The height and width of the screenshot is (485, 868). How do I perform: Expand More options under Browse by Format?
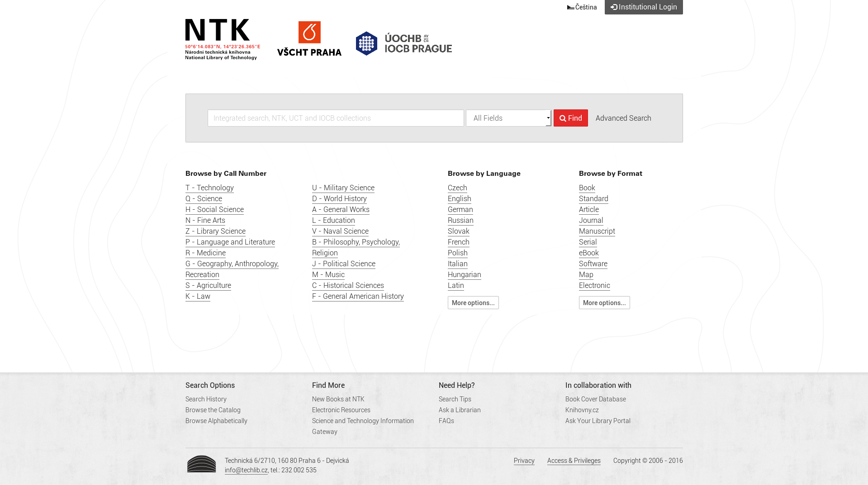pos(604,303)
